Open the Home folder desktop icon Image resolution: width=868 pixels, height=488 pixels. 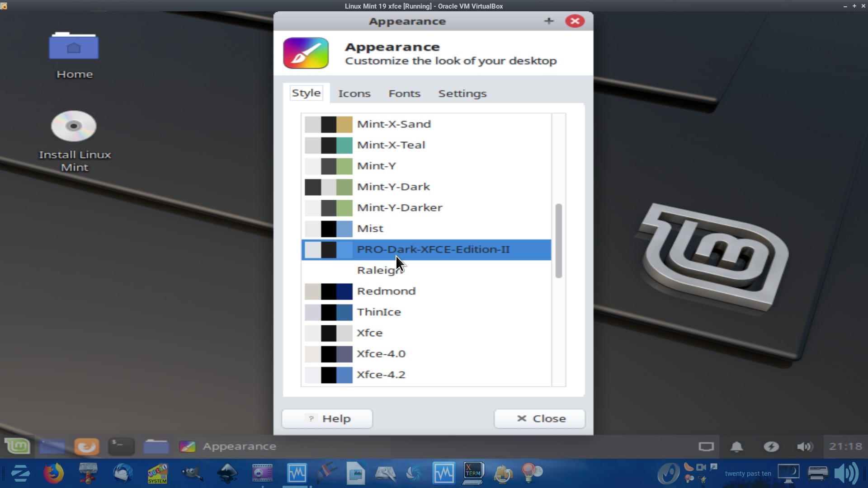pyautogui.click(x=74, y=47)
